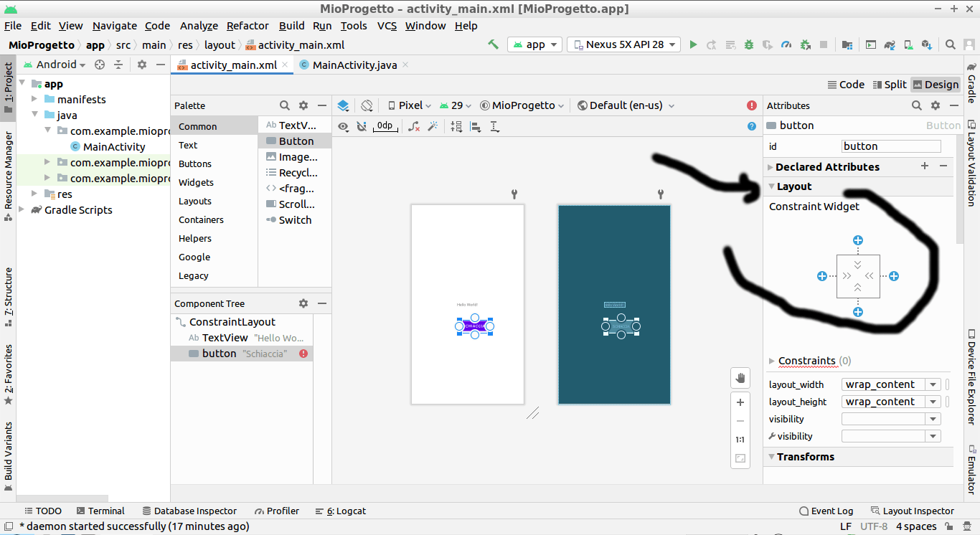Open View Options eye dropdown
Screen dimensions: 980x535
point(343,126)
